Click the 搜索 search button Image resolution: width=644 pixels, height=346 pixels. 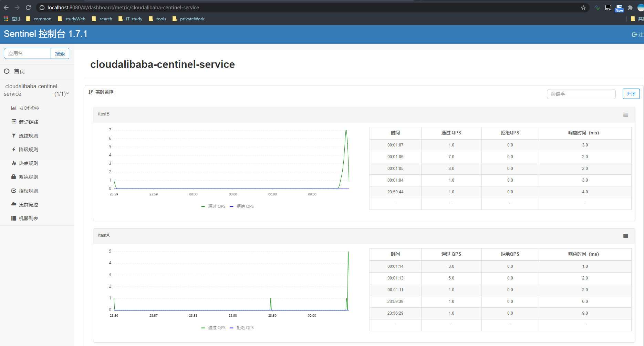click(60, 53)
